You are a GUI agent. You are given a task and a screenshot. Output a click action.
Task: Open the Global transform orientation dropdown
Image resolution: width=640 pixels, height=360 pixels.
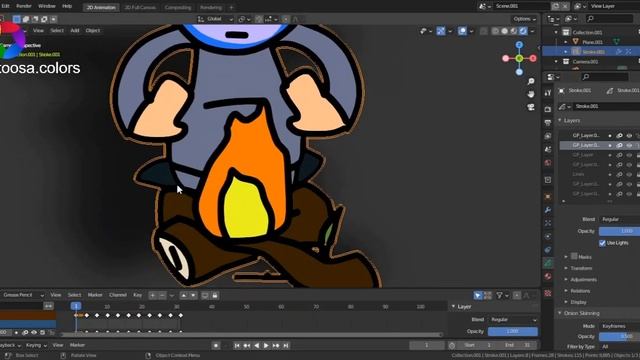[215, 19]
